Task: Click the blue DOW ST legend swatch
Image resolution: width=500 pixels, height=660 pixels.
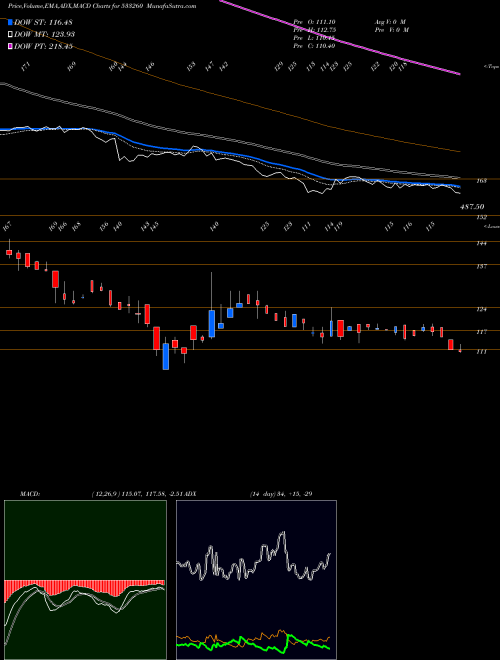Action: (x=10, y=22)
